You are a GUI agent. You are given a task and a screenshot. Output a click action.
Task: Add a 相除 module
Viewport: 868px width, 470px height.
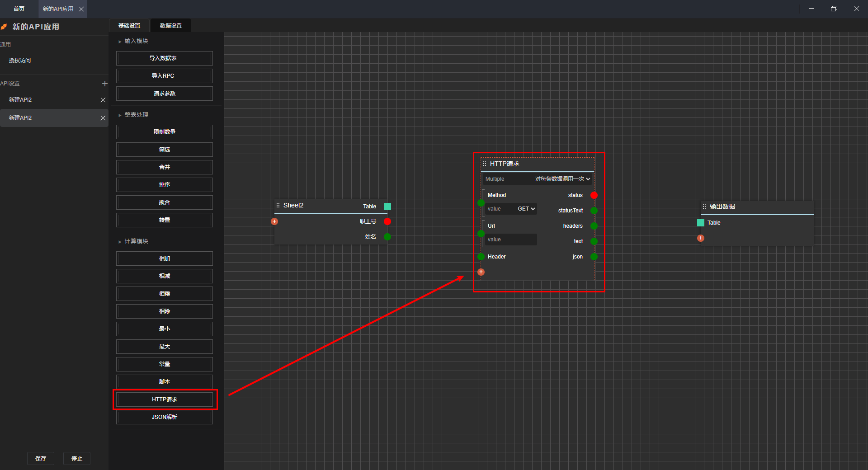click(x=165, y=311)
